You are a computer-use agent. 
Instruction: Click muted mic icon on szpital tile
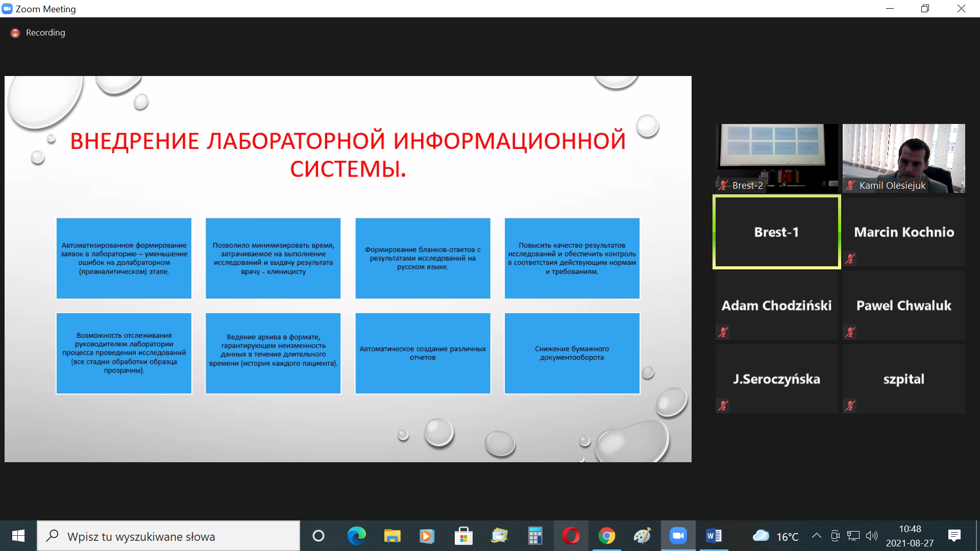point(850,406)
